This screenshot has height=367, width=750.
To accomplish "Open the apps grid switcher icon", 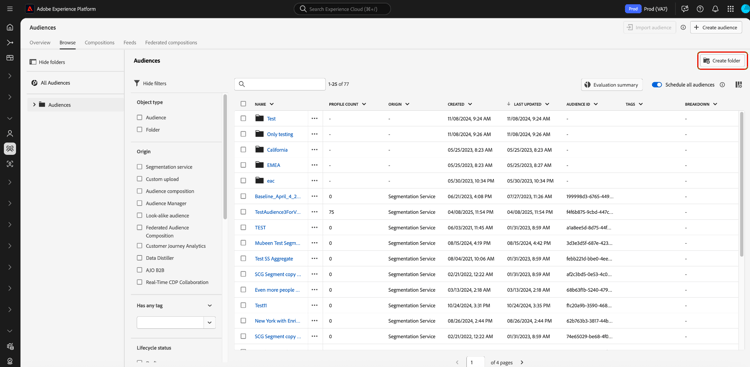I will (x=730, y=9).
